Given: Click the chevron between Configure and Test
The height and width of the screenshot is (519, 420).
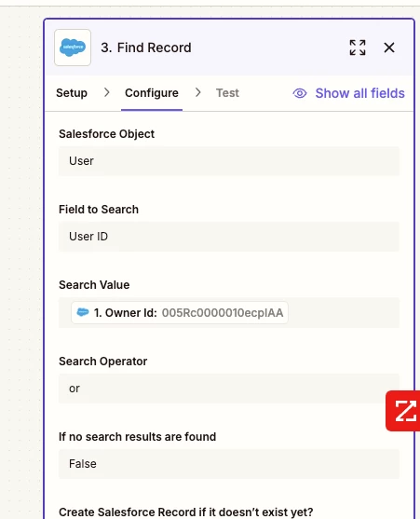Looking at the screenshot, I should [197, 92].
